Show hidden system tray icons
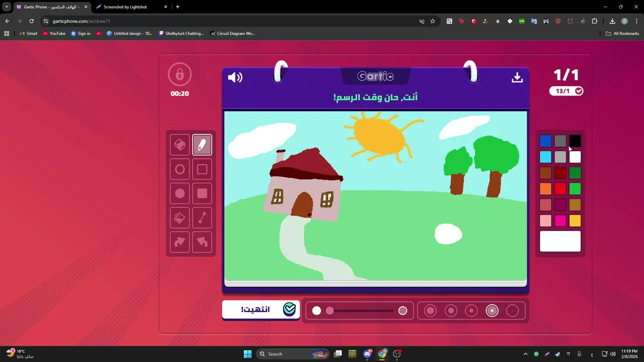The height and width of the screenshot is (362, 644). point(525,354)
